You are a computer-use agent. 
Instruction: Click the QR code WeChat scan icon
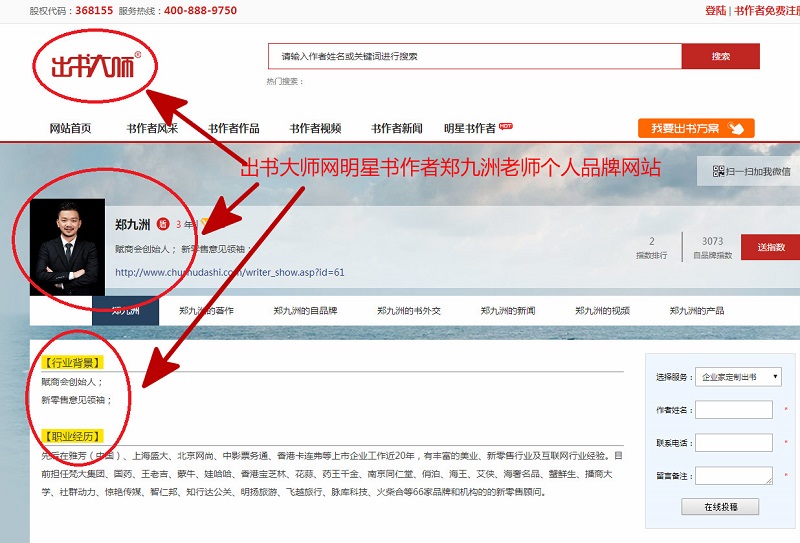[718, 172]
